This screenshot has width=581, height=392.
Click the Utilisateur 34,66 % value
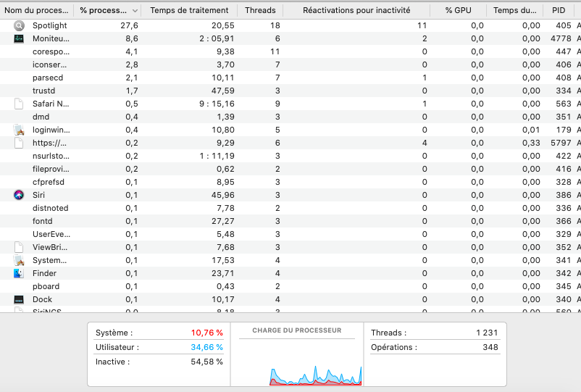pos(206,347)
